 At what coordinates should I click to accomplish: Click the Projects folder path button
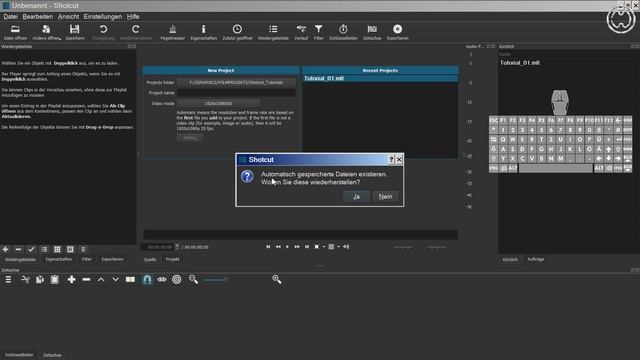(236, 82)
